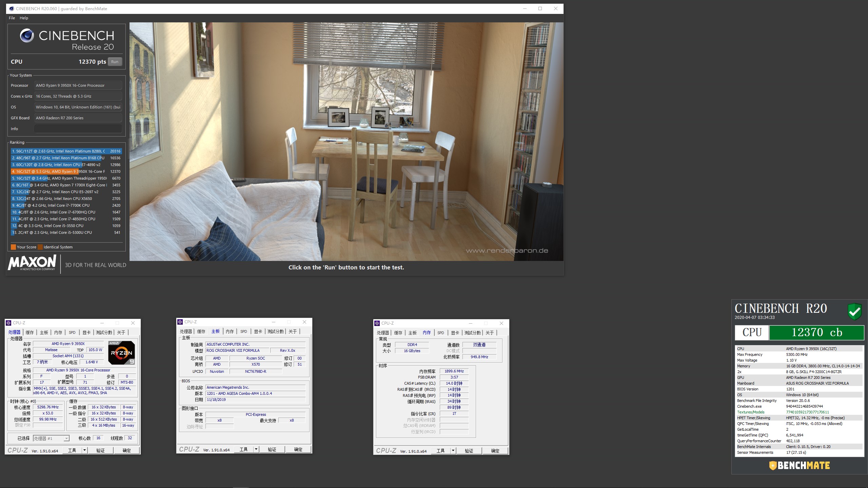868x488 pixels.
Task: Open 内存 tab in processor CPU-Z window
Action: pyautogui.click(x=58, y=333)
